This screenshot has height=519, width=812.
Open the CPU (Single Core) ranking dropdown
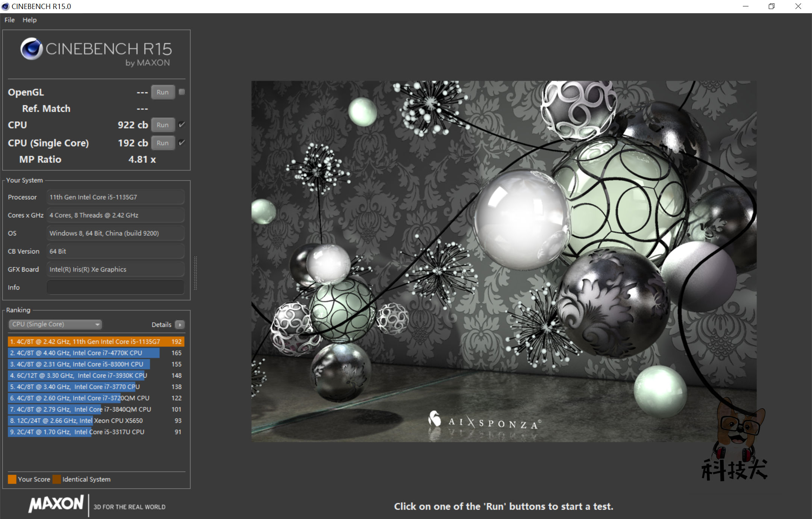pos(56,324)
